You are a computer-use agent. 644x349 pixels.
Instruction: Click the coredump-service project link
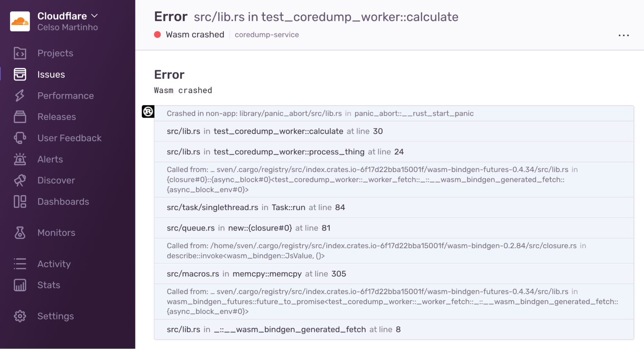point(267,35)
